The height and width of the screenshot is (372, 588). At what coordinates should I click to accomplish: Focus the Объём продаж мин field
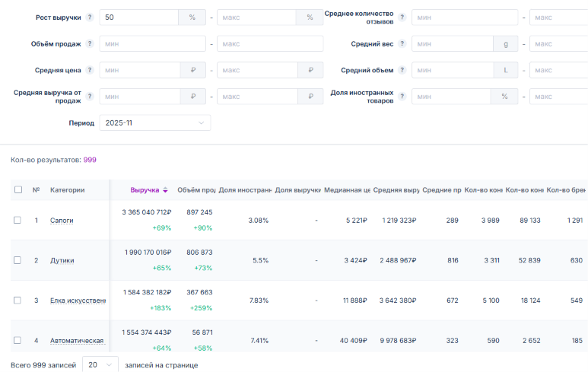pyautogui.click(x=153, y=43)
